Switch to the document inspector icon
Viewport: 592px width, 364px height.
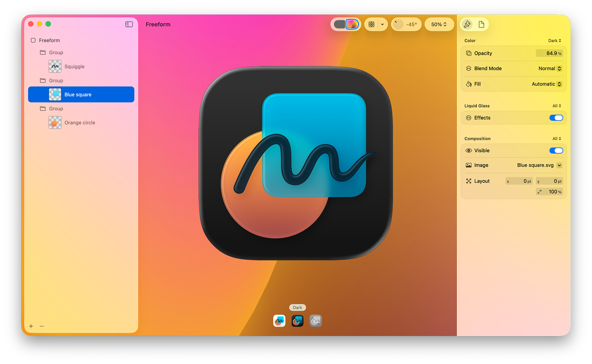[481, 24]
